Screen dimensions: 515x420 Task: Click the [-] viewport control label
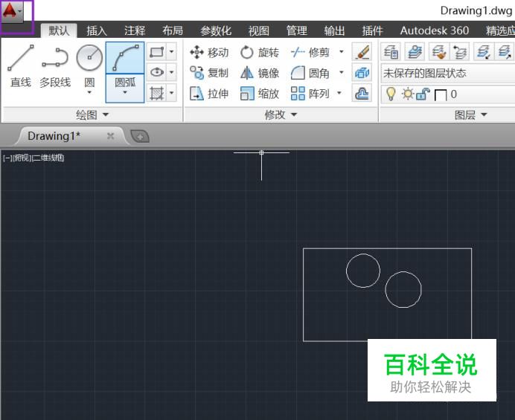pos(7,158)
